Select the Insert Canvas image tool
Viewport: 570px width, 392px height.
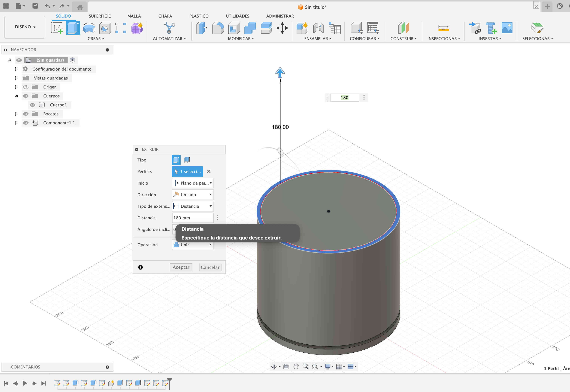[x=507, y=28]
